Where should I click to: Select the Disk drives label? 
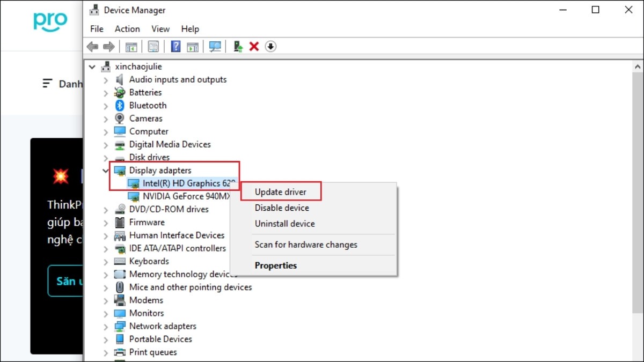149,158
